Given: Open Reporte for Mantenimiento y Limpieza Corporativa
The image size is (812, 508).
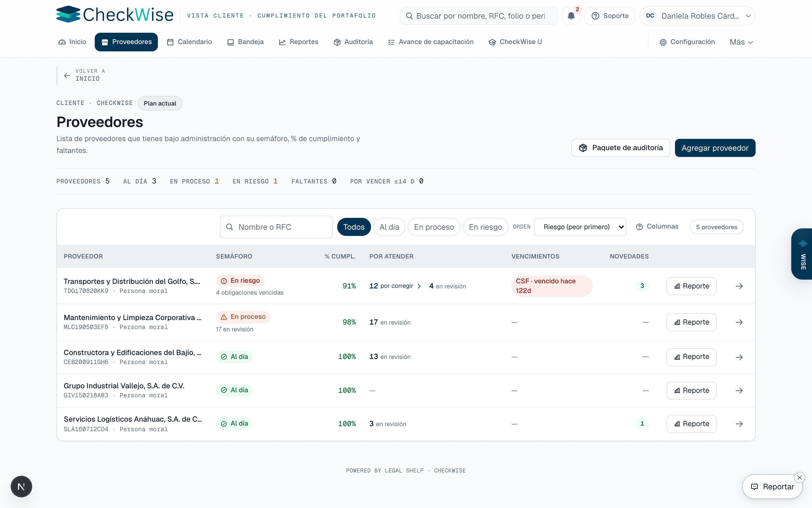Looking at the screenshot, I should click(692, 322).
